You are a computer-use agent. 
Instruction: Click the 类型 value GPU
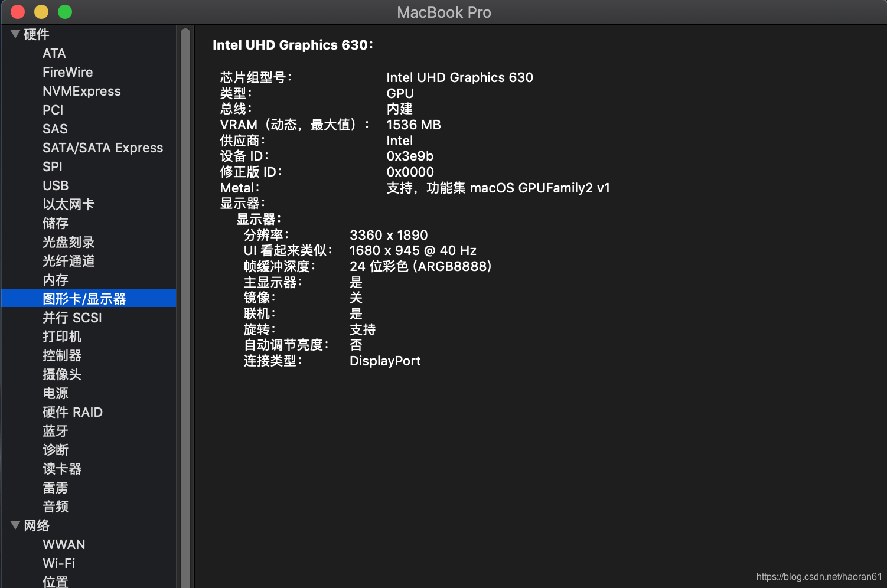click(x=400, y=93)
